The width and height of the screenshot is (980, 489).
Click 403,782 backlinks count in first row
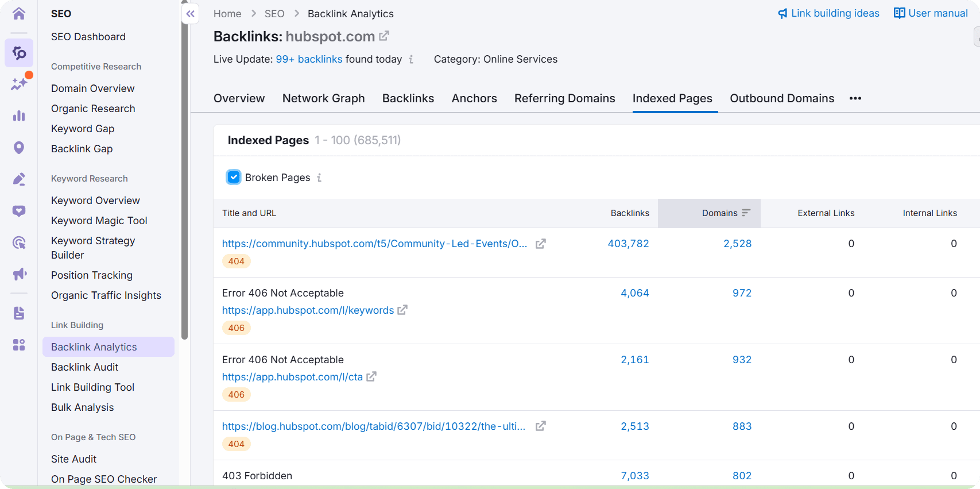click(x=628, y=244)
